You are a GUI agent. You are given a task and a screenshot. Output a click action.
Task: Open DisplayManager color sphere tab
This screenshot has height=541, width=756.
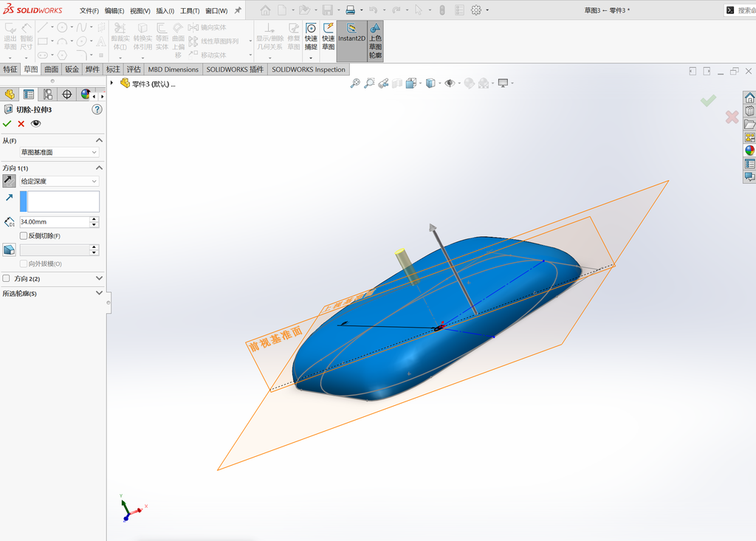coord(85,94)
